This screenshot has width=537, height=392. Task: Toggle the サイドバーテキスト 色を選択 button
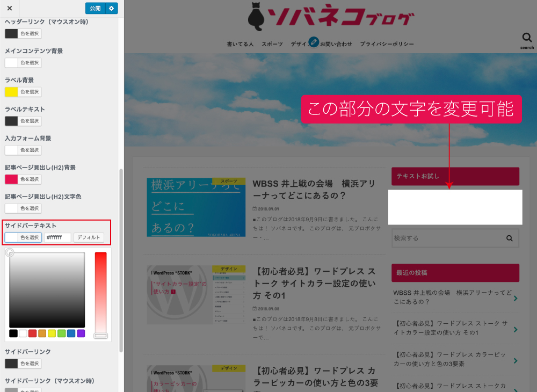coord(23,237)
